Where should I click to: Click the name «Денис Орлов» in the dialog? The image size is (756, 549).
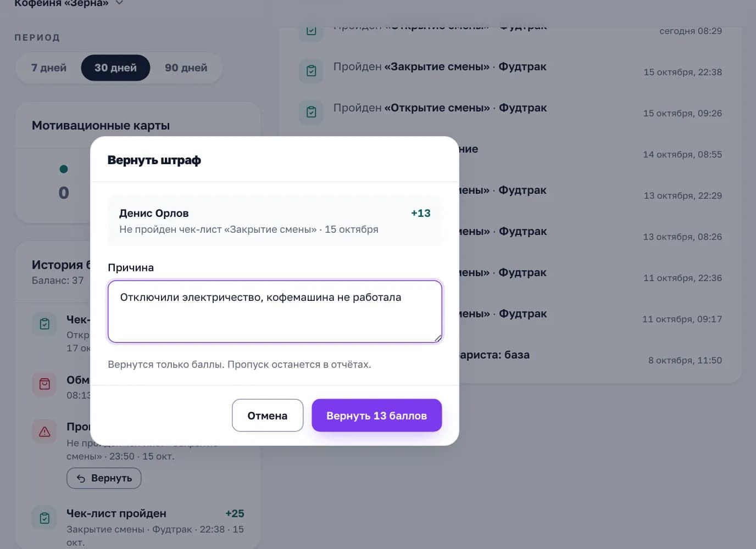pos(154,213)
